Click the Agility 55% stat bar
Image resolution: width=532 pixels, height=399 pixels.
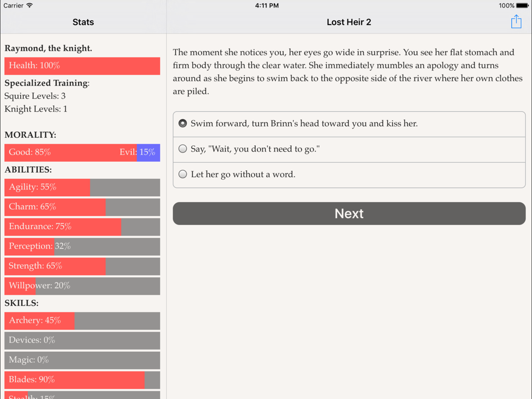[82, 188]
